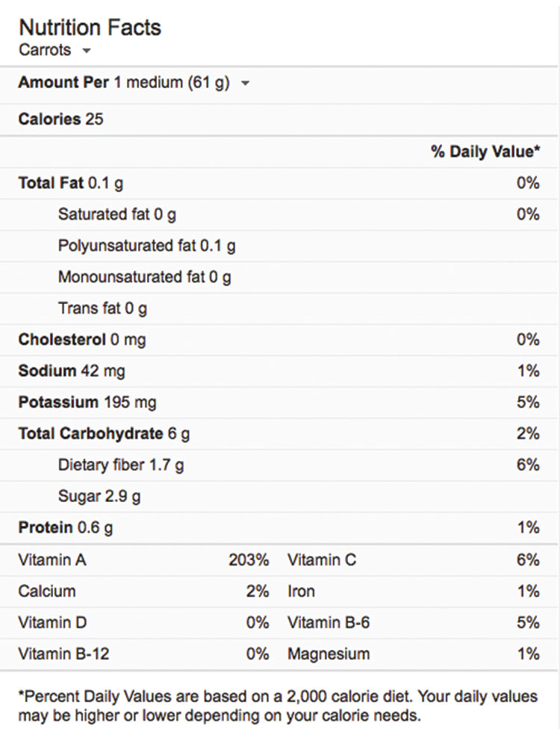The width and height of the screenshot is (560, 744).
Task: Click the Monounsaturated fat 0 g line
Action: (x=144, y=277)
